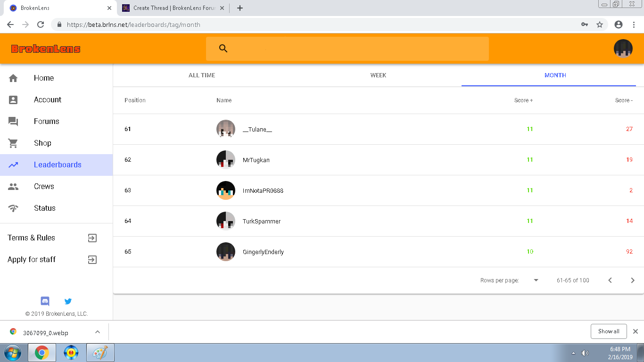Select the MONTH tab

[555, 75]
